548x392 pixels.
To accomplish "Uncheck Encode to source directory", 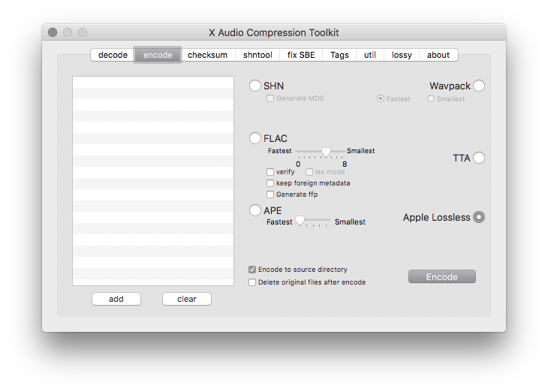I will point(252,270).
